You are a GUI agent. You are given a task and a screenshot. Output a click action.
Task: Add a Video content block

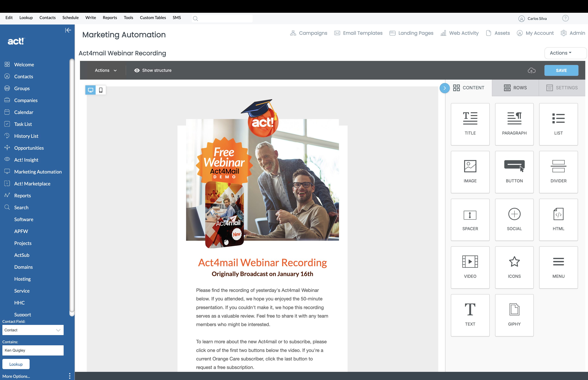click(470, 267)
